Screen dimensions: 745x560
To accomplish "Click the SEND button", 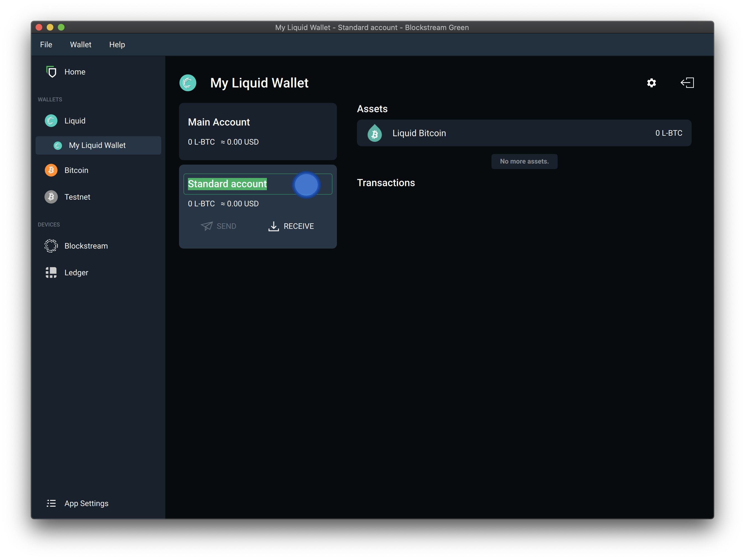I will click(x=218, y=226).
